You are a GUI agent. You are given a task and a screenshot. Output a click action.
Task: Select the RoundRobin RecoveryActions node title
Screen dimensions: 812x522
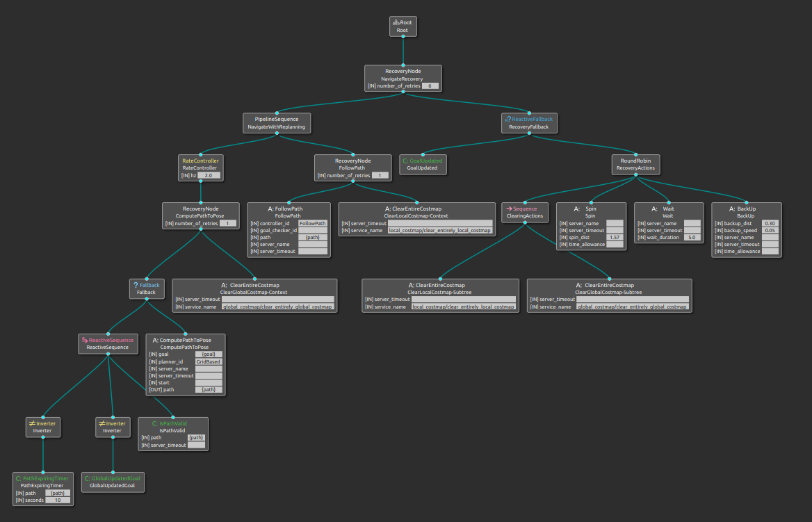click(x=636, y=161)
